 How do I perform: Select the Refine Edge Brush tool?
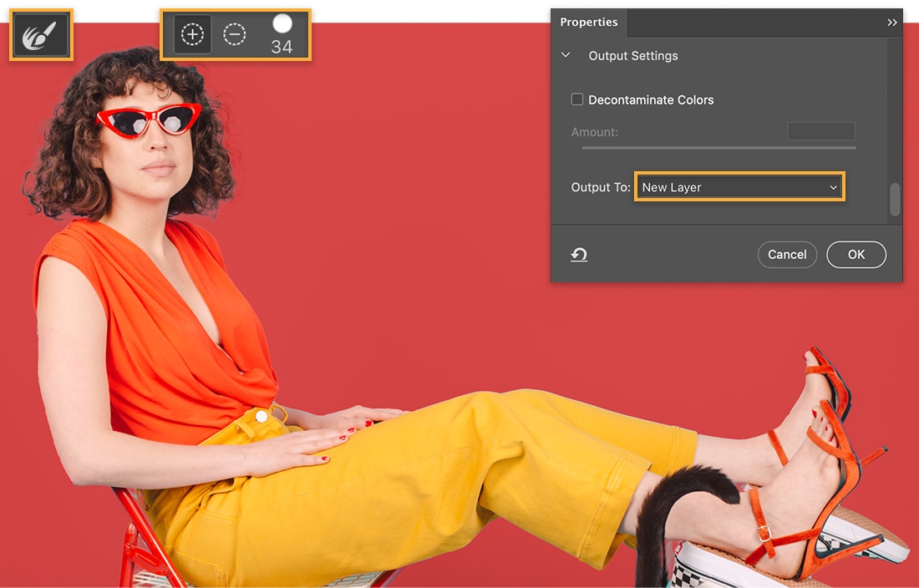41,34
